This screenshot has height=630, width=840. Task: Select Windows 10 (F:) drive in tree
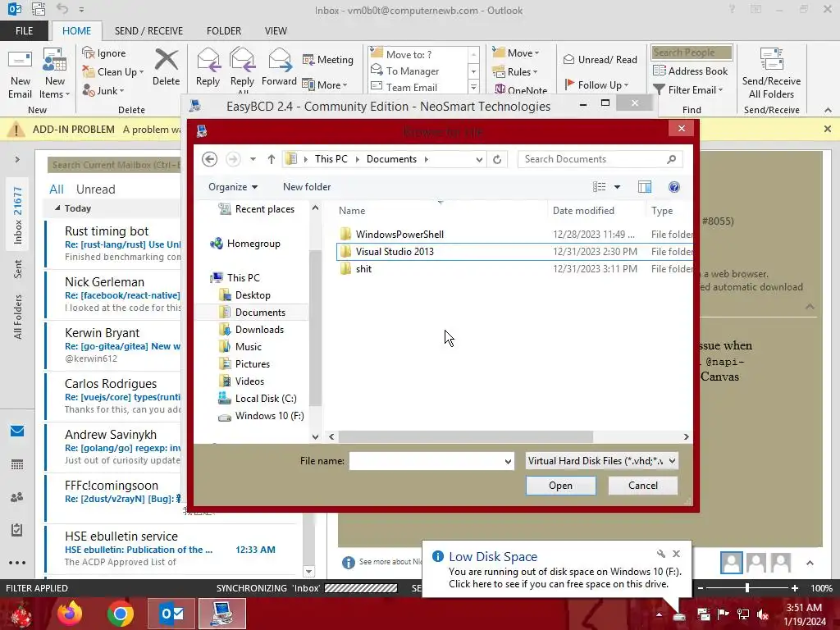[269, 416]
